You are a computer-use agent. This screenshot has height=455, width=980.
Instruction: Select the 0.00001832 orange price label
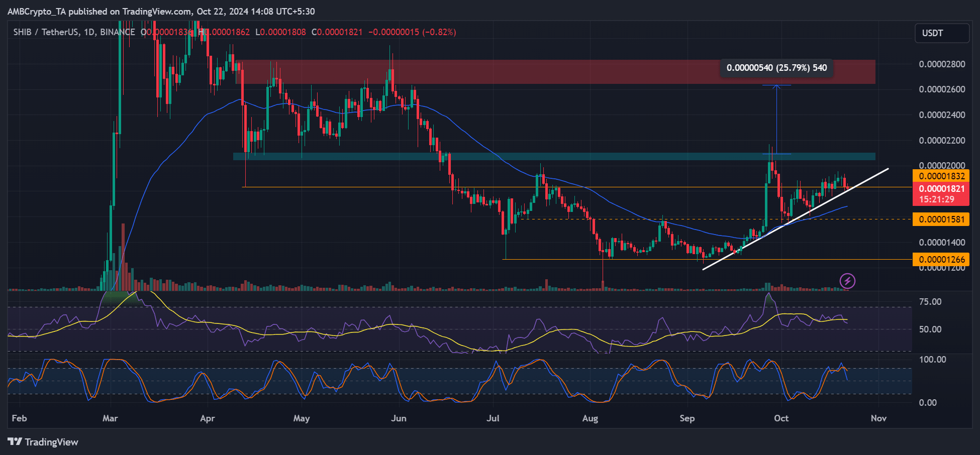coord(941,176)
